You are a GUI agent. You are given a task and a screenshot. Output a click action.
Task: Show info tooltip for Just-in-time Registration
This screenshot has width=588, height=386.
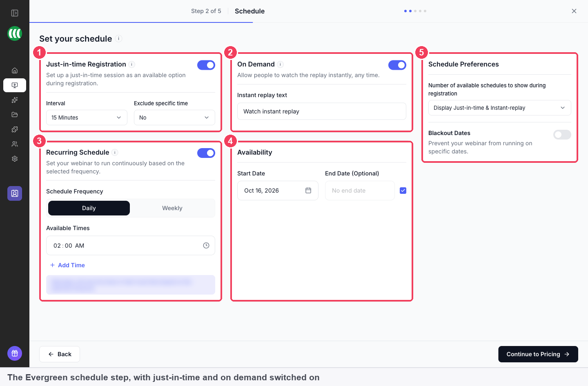132,64
